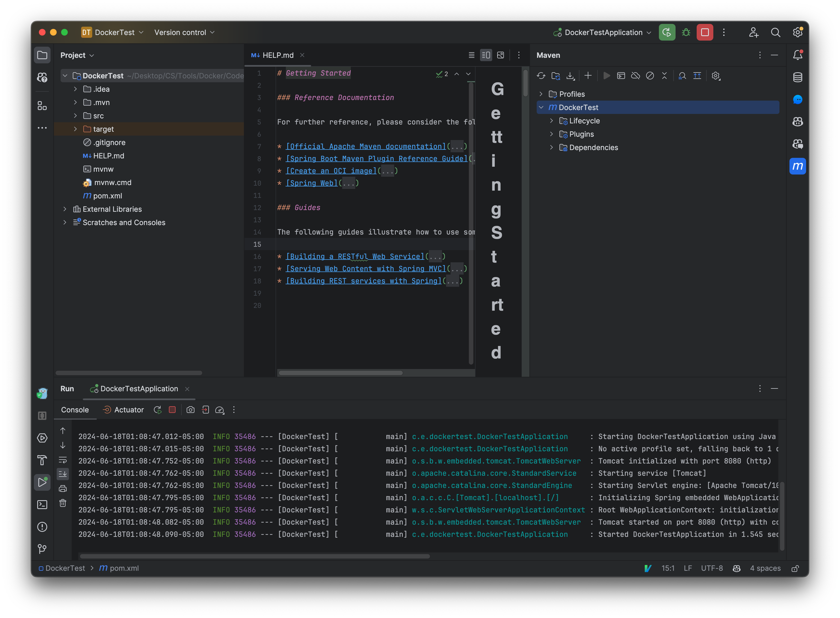The width and height of the screenshot is (840, 618).
Task: Change file encoding UTF-8 in status bar
Action: tap(712, 569)
